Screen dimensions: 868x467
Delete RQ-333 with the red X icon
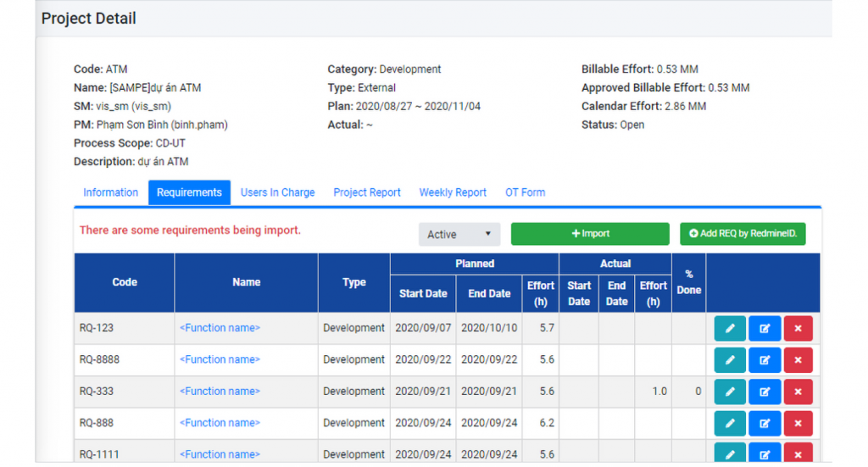(798, 392)
